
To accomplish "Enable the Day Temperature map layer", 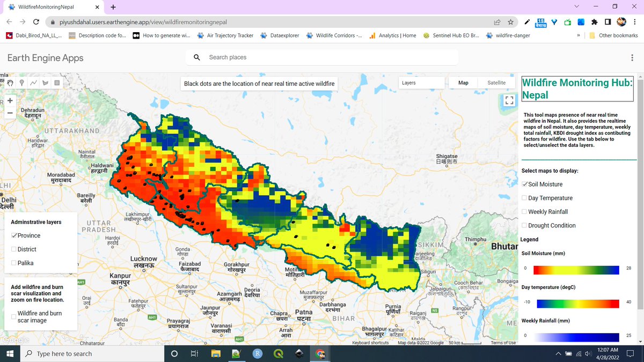I will (524, 197).
